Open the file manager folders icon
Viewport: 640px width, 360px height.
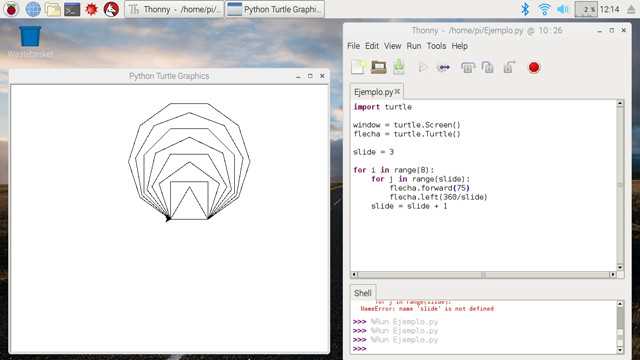click(x=53, y=9)
